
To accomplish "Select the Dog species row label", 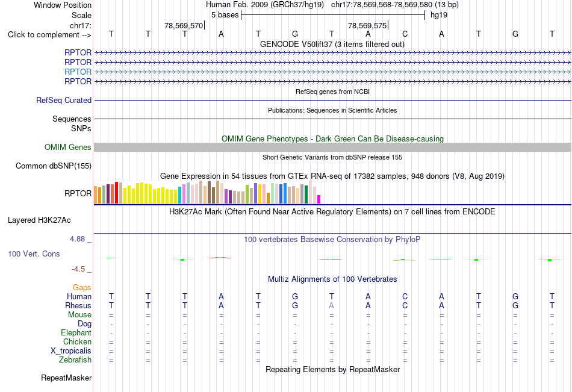I will 84,324.
